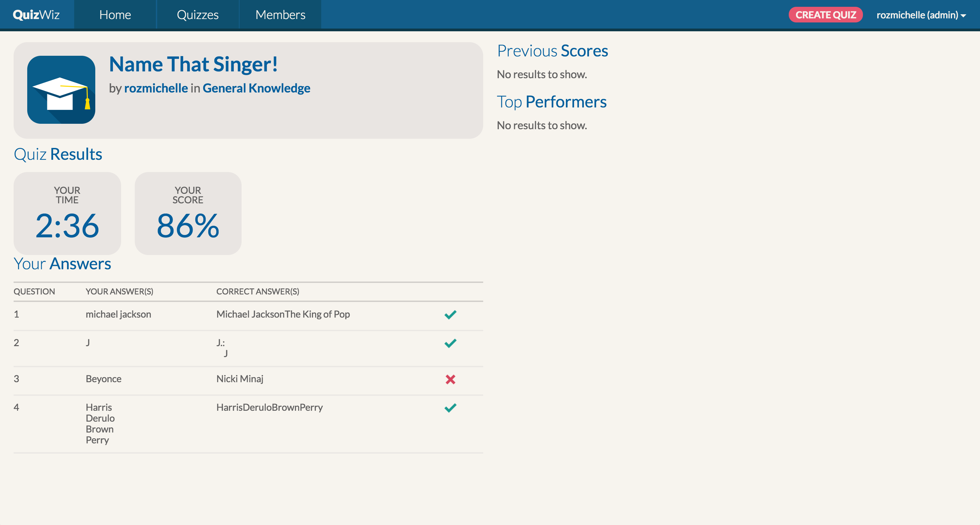
Task: Click the checkmark icon for question 4
Action: [x=451, y=408]
